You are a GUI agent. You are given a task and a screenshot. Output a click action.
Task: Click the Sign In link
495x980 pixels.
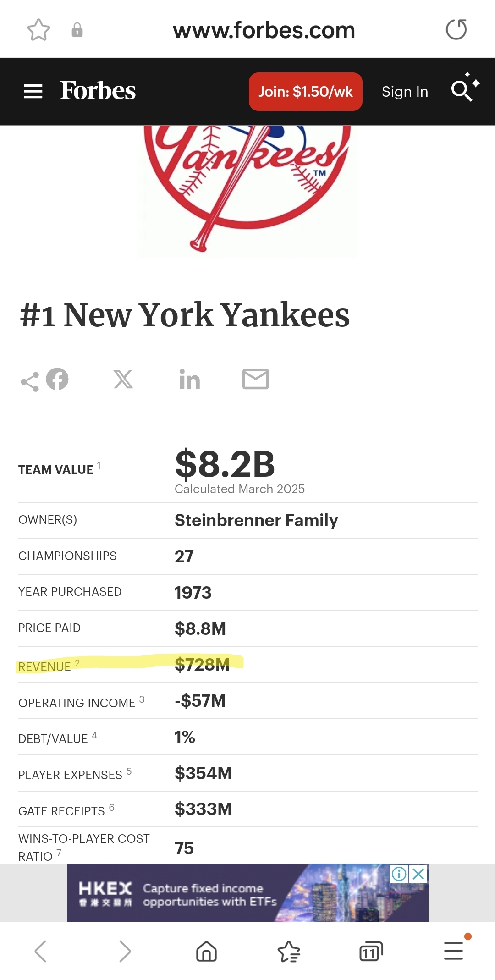(x=405, y=92)
